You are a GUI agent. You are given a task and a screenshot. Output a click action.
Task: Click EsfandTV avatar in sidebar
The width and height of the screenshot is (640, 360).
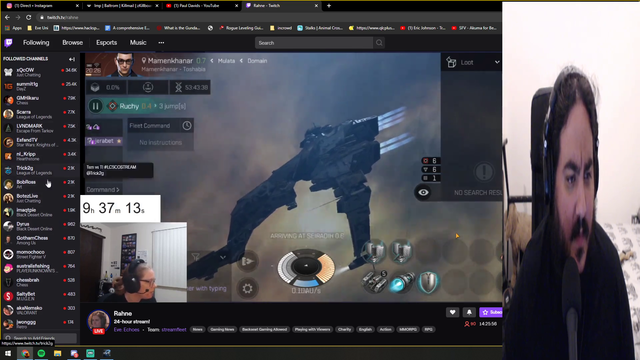click(x=8, y=142)
